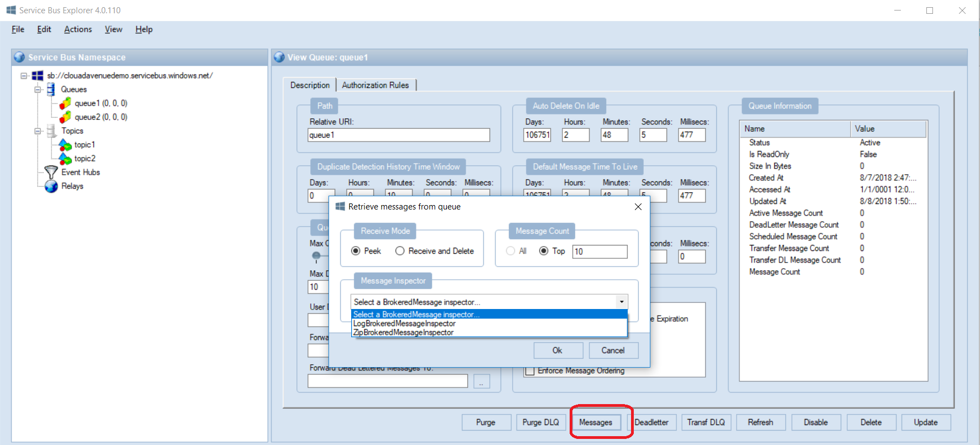Click the Value column header in Queue Information
This screenshot has width=980, height=445.
pyautogui.click(x=888, y=129)
